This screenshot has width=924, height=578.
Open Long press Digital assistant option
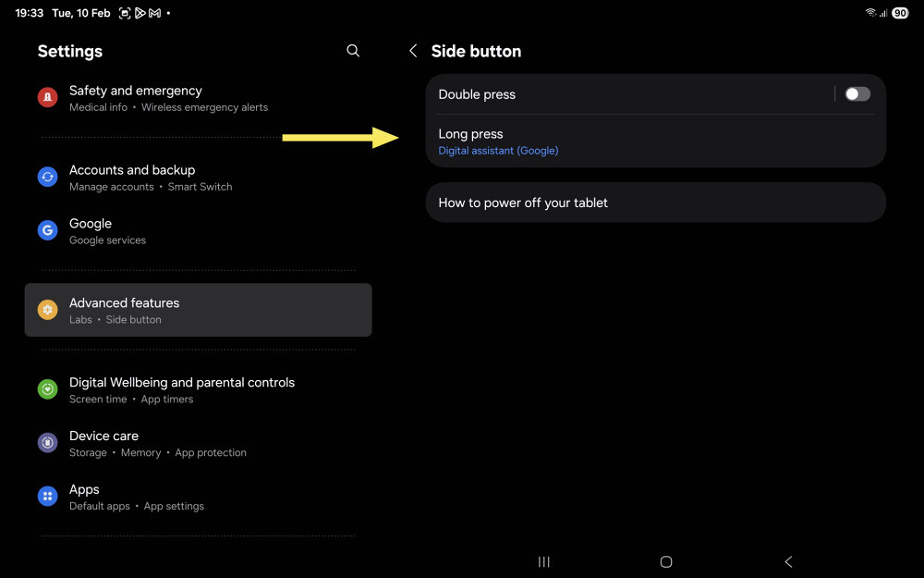click(x=655, y=141)
